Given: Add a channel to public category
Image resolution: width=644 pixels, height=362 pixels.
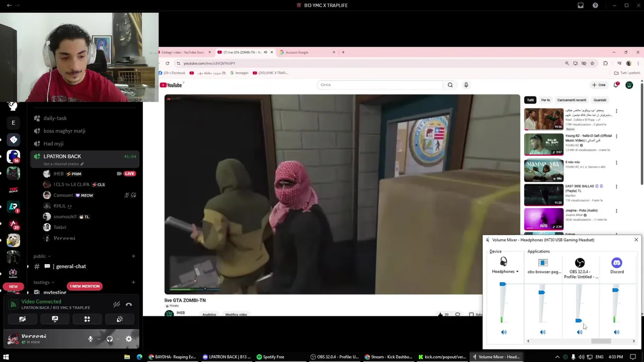Looking at the screenshot, I should tap(133, 256).
